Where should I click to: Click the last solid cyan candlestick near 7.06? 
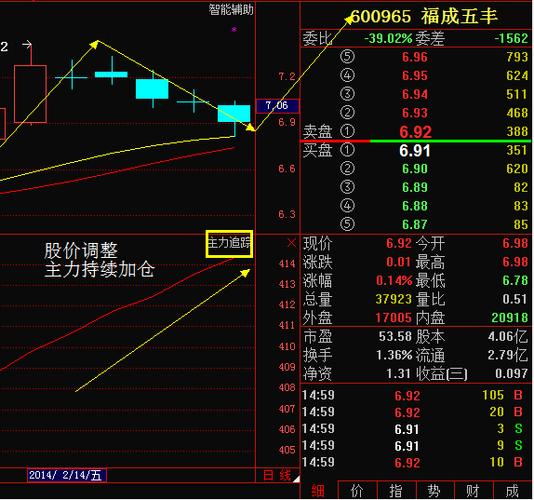(x=234, y=113)
